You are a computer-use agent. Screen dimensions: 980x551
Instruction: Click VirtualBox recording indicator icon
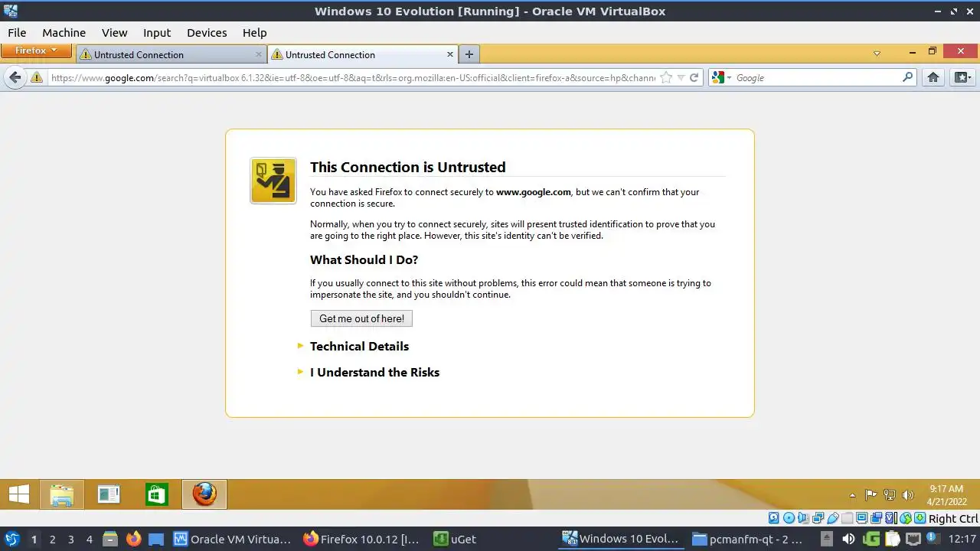point(876,518)
